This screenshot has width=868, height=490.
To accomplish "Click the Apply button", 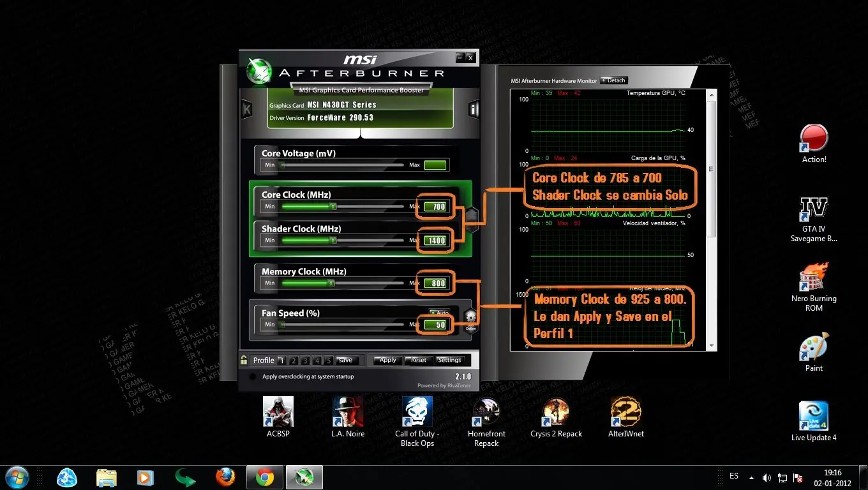I will pos(388,360).
